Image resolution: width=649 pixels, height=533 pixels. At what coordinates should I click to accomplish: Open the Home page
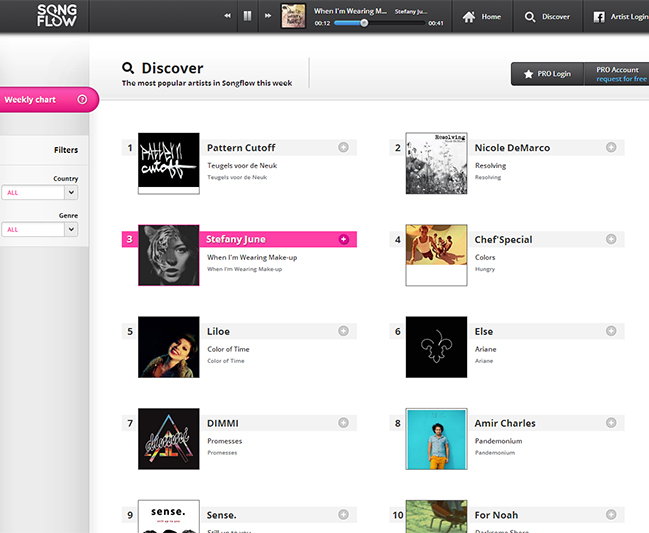pyautogui.click(x=482, y=17)
